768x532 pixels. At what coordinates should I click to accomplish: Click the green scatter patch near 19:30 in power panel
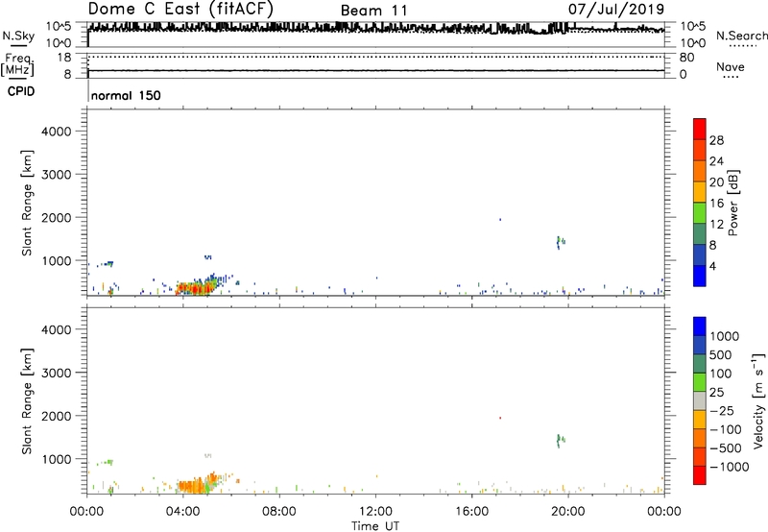561,242
